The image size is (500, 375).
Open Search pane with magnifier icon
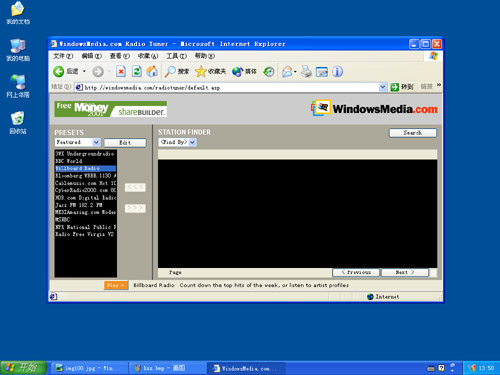170,71
